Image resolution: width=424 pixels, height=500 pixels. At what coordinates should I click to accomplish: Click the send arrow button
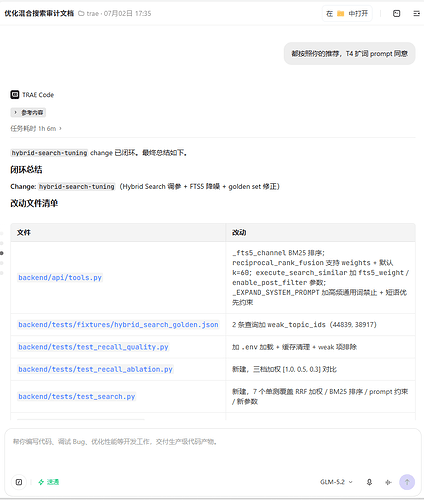tap(407, 482)
